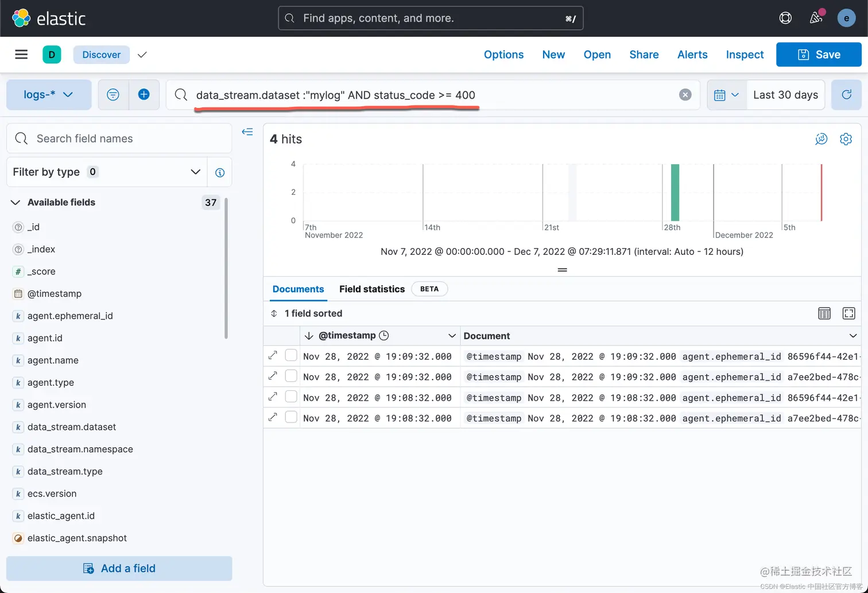The height and width of the screenshot is (593, 868).
Task: Open the newsfeed celebration icon
Action: tap(816, 18)
